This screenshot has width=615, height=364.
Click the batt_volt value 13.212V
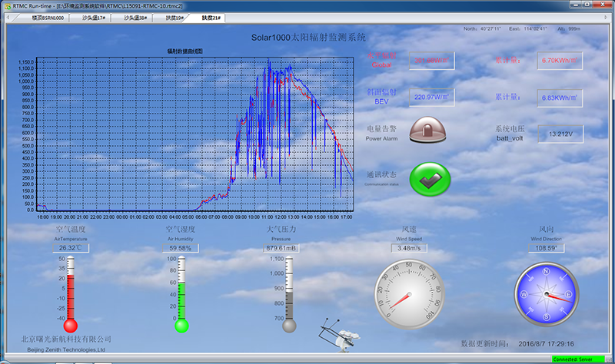pyautogui.click(x=560, y=134)
